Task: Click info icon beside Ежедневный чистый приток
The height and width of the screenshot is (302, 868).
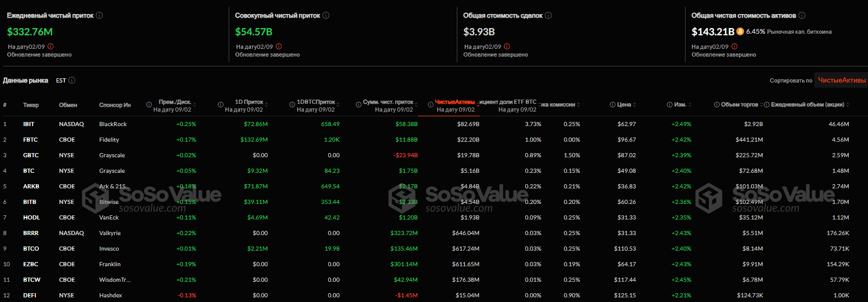Action: point(100,16)
